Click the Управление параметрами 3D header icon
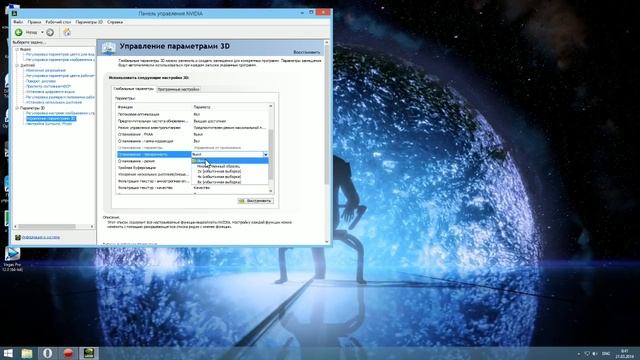 109,48
